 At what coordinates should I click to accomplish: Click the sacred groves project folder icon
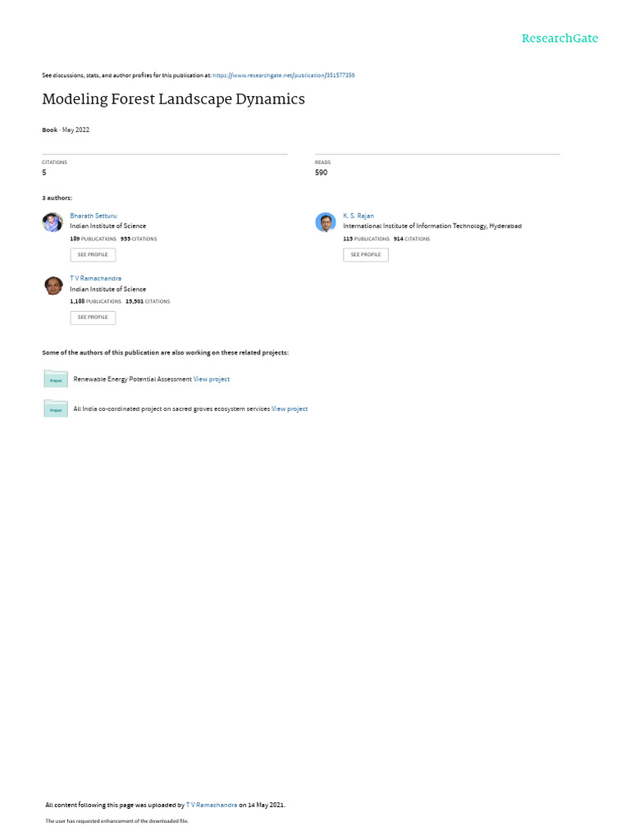click(x=56, y=408)
